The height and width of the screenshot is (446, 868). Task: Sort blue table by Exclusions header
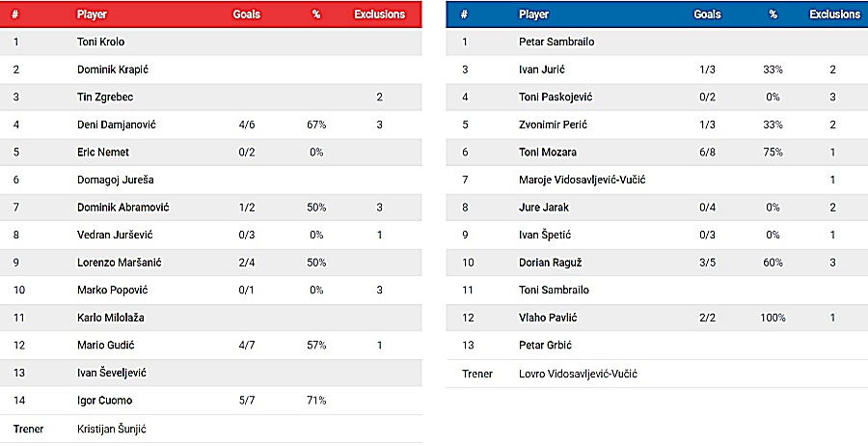pos(834,14)
